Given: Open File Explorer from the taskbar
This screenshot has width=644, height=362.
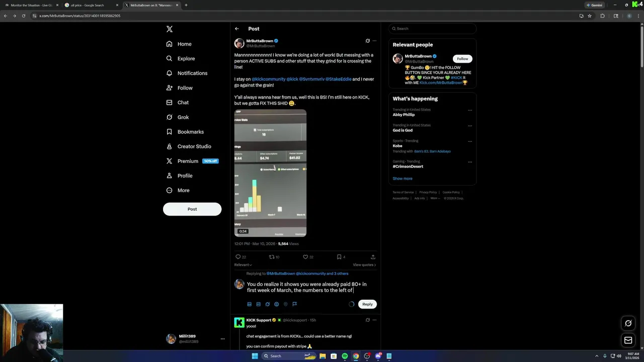Looking at the screenshot, I should [323, 356].
